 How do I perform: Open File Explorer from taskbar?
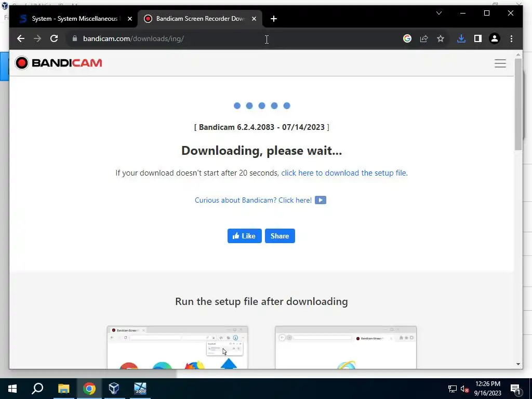pos(63,389)
